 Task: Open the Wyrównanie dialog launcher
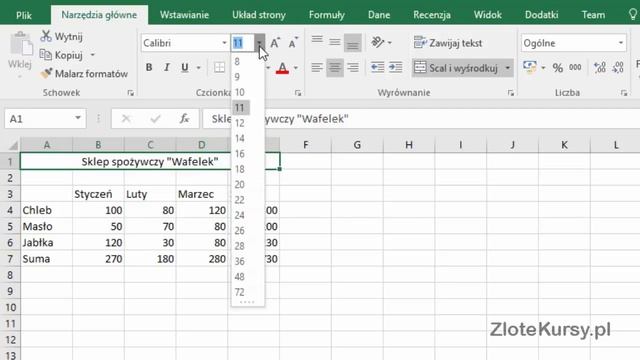(511, 93)
